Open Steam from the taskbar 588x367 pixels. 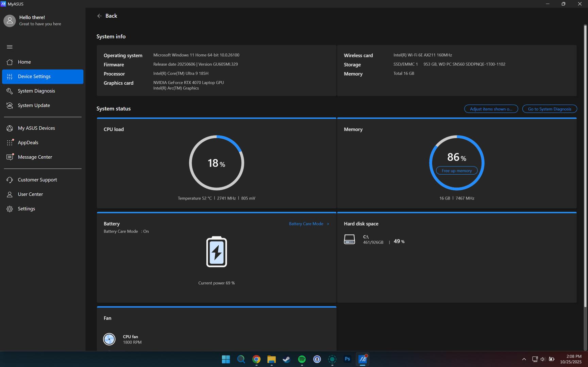[286, 359]
